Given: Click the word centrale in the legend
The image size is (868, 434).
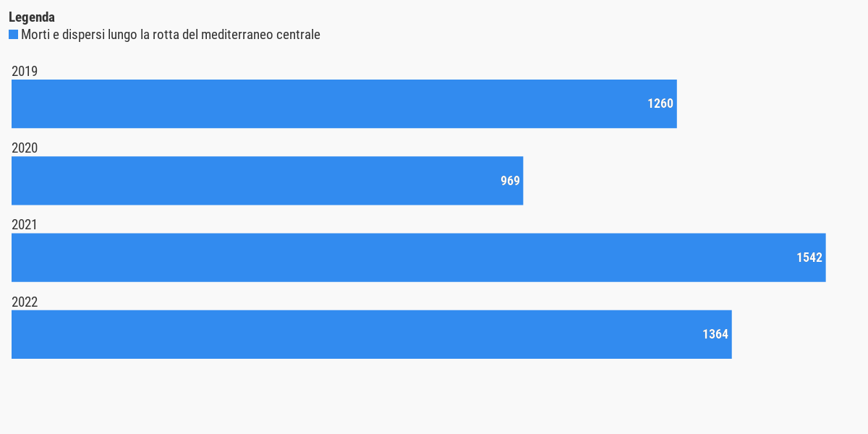Looking at the screenshot, I should pos(297,35).
